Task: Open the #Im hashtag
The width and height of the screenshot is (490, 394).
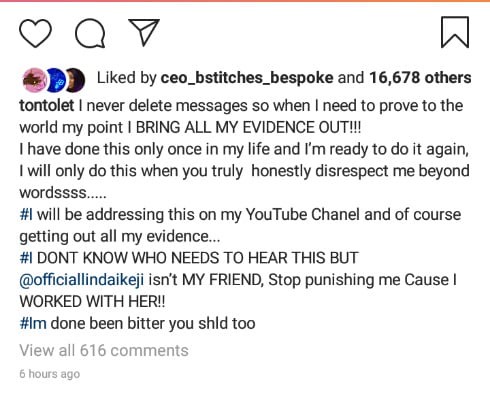Action: tap(33, 323)
